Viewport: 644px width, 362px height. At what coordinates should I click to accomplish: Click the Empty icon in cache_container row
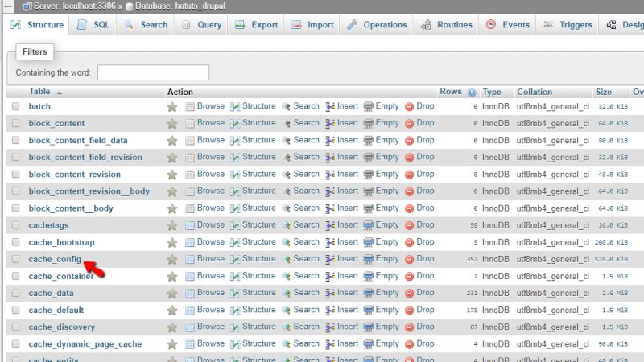369,276
